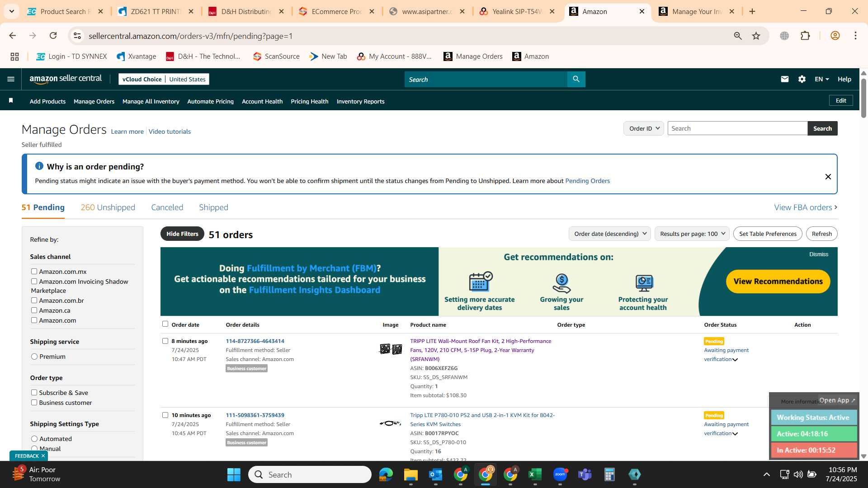Click the order search input field

click(737, 128)
